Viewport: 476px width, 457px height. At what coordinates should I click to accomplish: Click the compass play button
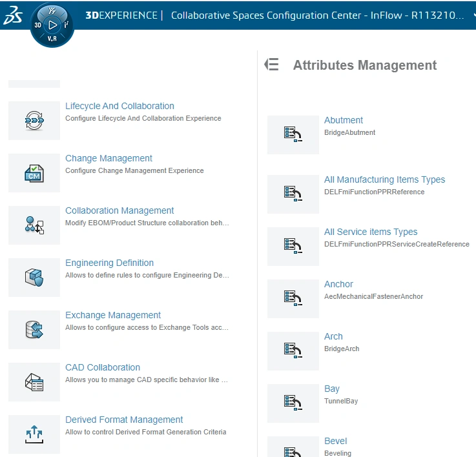coord(52,25)
